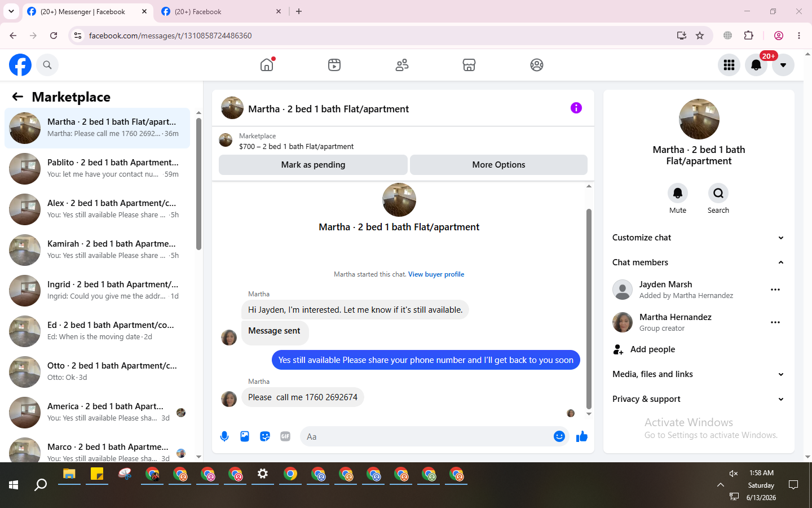Expand the Privacy & support section
Viewport: 812px width, 508px height.
click(699, 399)
